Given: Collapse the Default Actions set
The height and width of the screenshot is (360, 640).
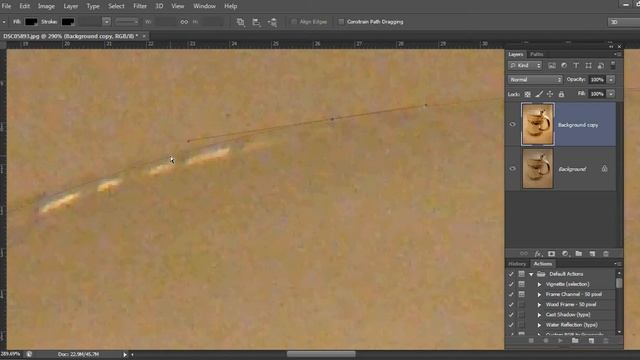Looking at the screenshot, I should 531,274.
